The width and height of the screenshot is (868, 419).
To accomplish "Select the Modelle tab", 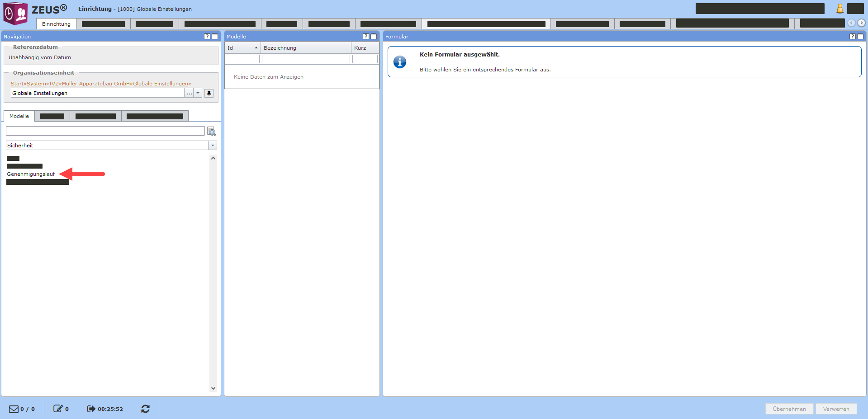I will (x=19, y=116).
